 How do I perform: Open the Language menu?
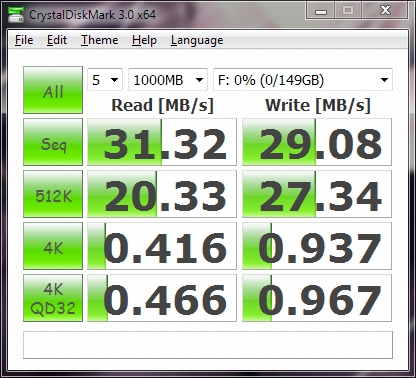pos(197,40)
